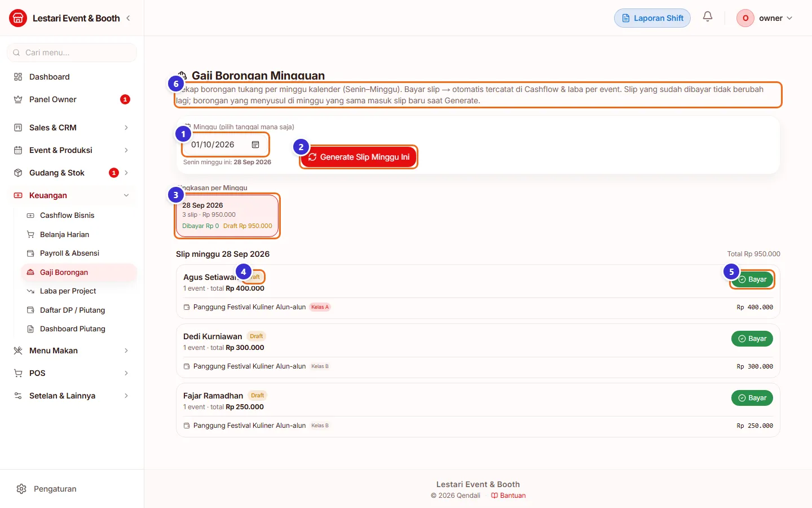This screenshot has height=508, width=812.
Task: Collapse the Keuangan section
Action: [72, 195]
